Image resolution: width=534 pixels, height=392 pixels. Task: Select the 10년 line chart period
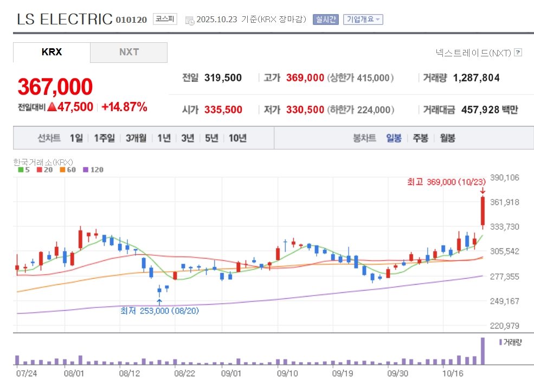pos(237,138)
